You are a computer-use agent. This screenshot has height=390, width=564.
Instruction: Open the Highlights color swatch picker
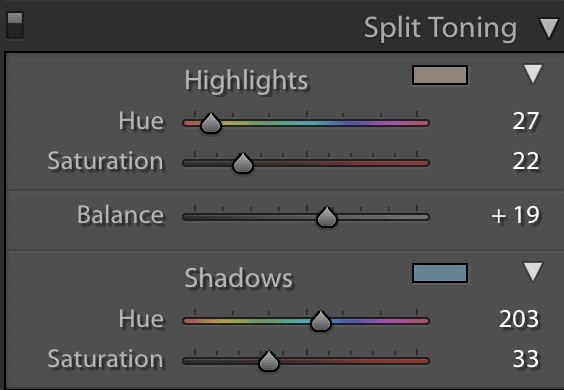(440, 75)
